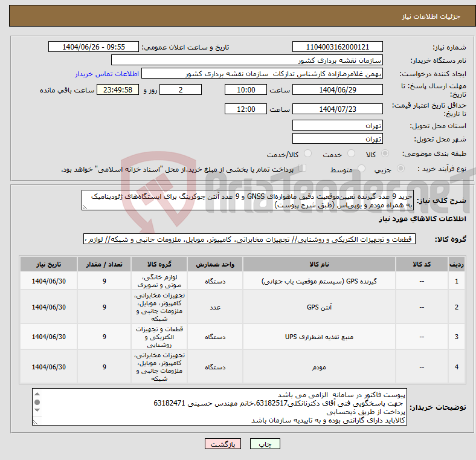This screenshot has height=460, width=476.
Task: Click the ردیف column header
Action: coord(456,264)
